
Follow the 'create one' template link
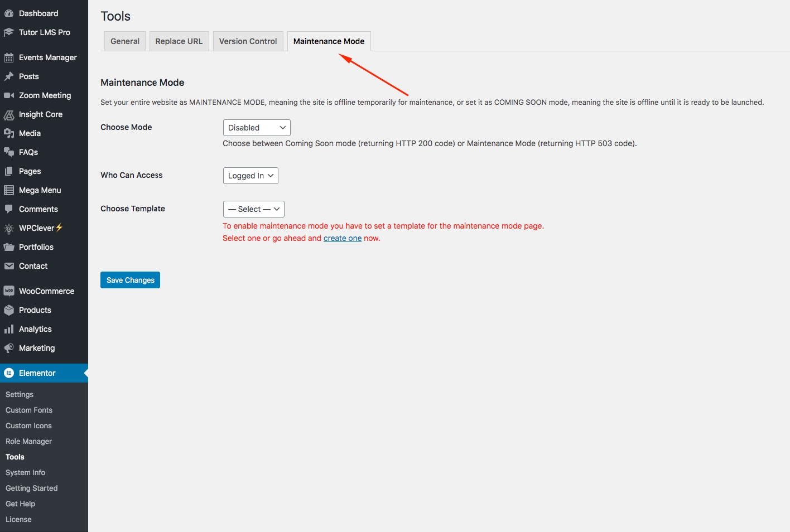coord(343,238)
